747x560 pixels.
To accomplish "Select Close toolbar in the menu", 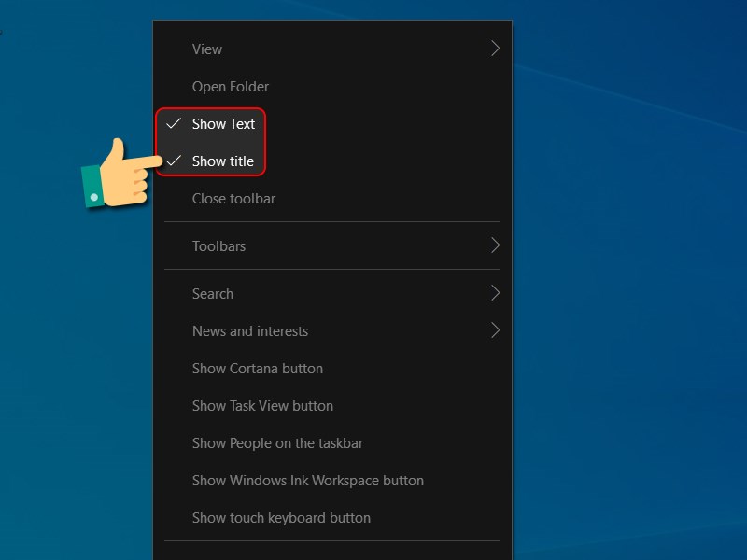I will click(332, 199).
